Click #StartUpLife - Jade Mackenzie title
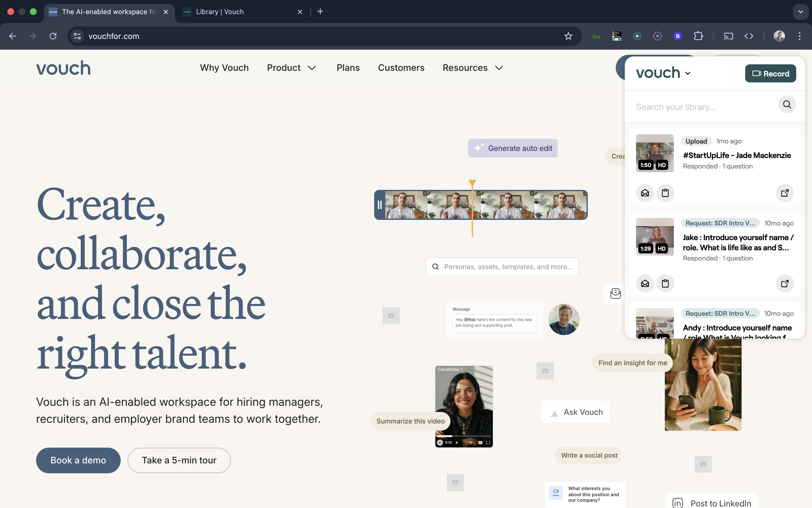Viewport: 812px width, 508px height. pyautogui.click(x=737, y=155)
